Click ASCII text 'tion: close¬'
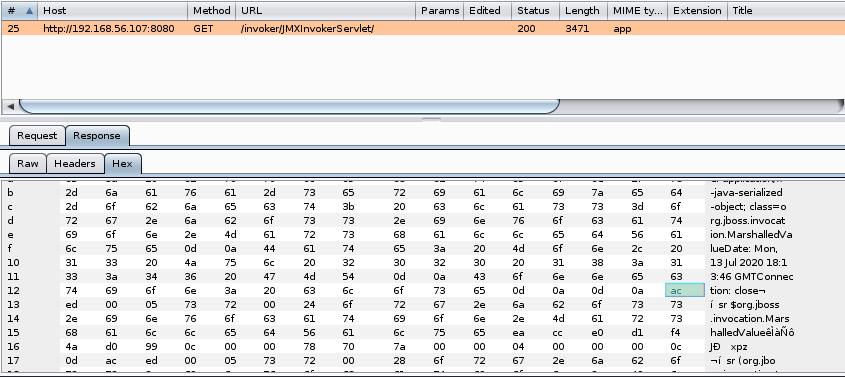845x377 pixels. coord(737,291)
